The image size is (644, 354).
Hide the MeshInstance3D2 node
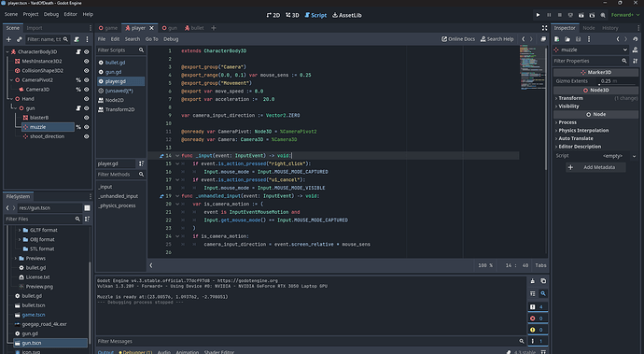tap(86, 62)
